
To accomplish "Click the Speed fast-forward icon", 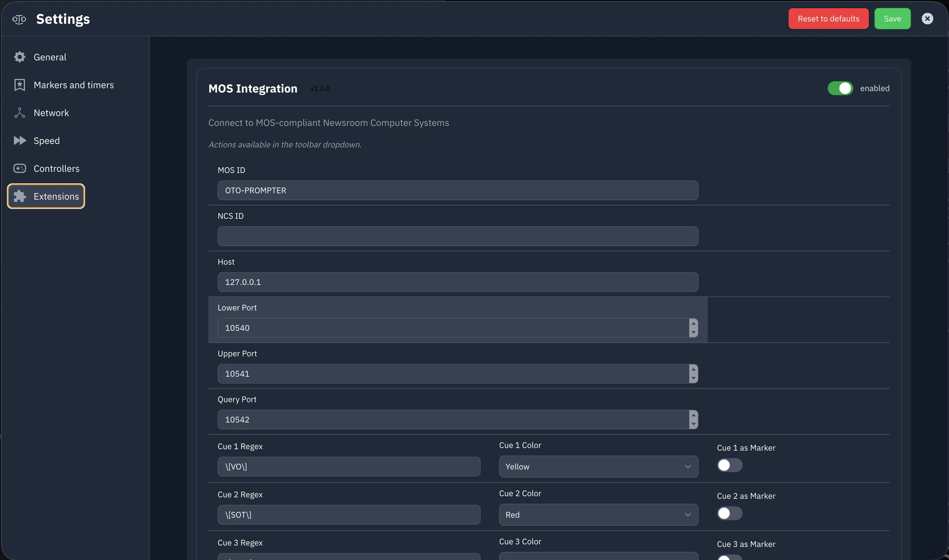I will 20,140.
